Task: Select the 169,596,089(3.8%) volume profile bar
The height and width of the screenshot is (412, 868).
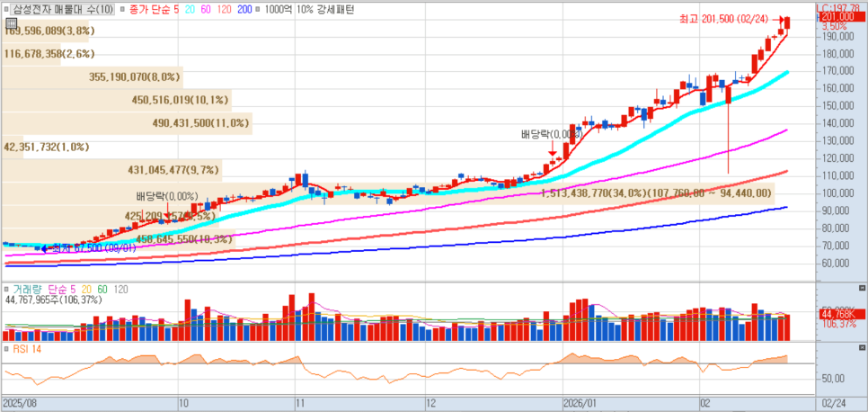Action: [x=46, y=31]
